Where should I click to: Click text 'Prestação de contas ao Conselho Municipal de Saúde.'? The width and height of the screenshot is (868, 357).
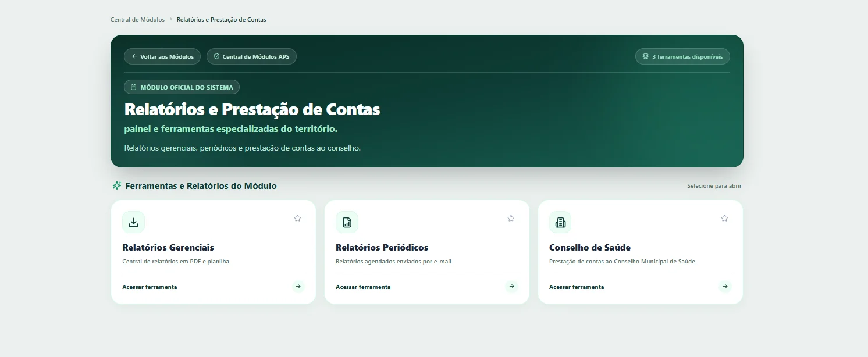click(622, 262)
